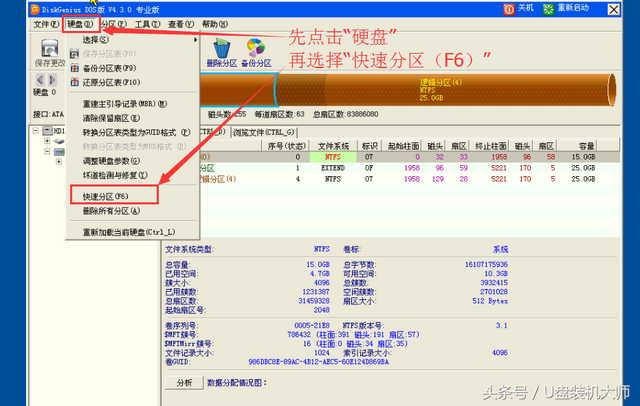
Task: Collapse the HD1 tree node
Action: click(36, 131)
